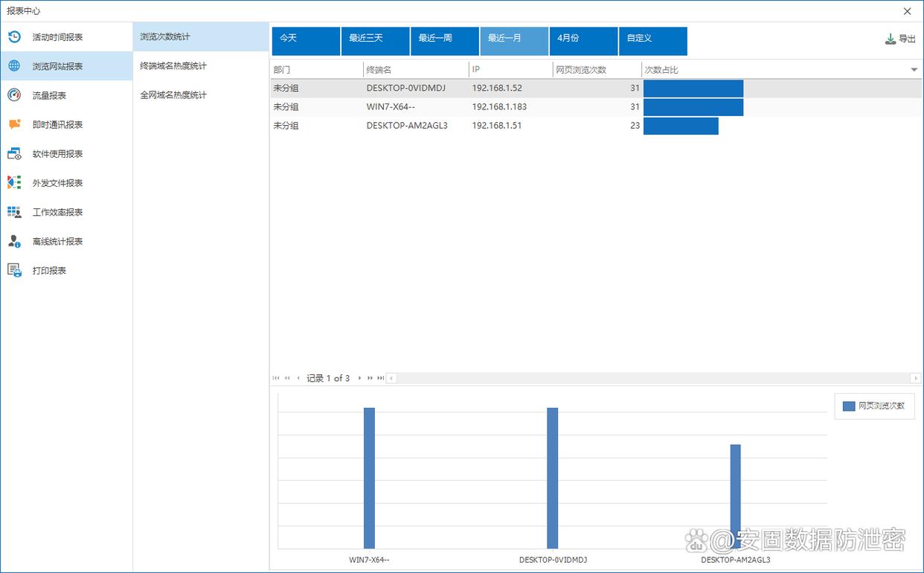Select the print report icon
Viewport: 924px width, 573px height.
pyautogui.click(x=14, y=270)
